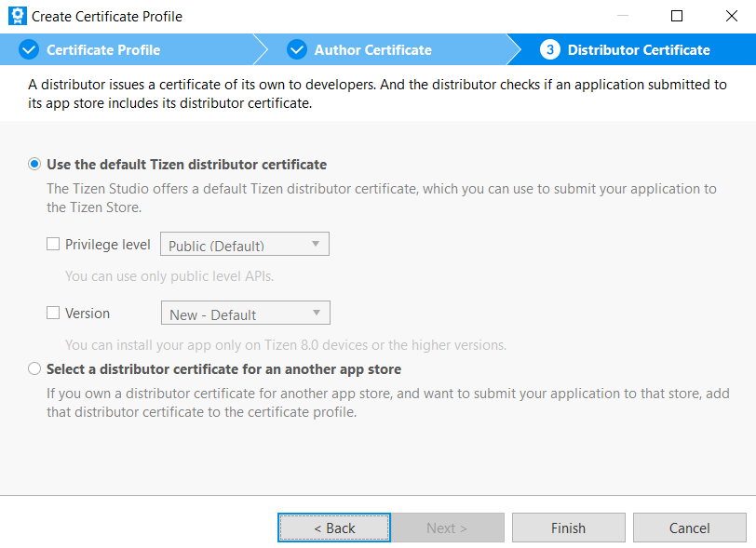Select 'Use the default Tizen distributor certificate'
This screenshot has height=548, width=756.
pyautogui.click(x=34, y=164)
